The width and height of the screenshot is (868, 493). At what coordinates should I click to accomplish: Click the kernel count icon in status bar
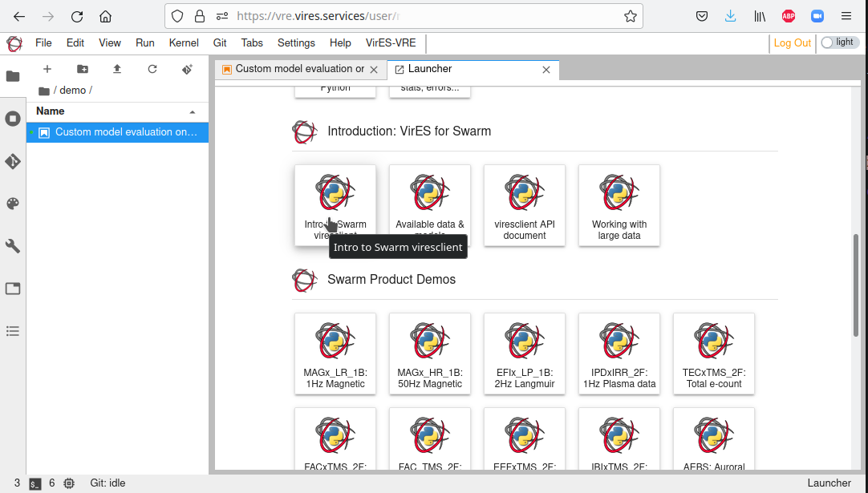pyautogui.click(x=69, y=483)
